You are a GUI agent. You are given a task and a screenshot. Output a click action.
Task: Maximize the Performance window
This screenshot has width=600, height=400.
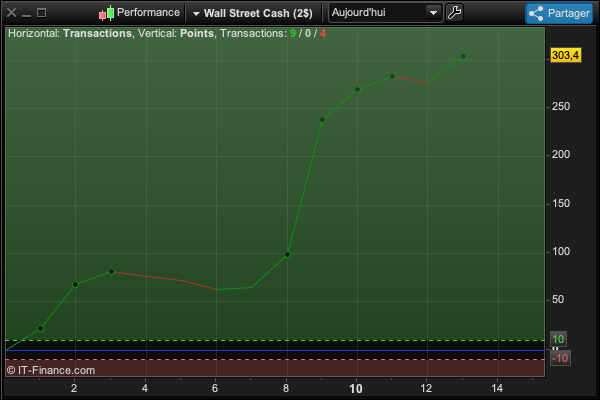click(41, 13)
